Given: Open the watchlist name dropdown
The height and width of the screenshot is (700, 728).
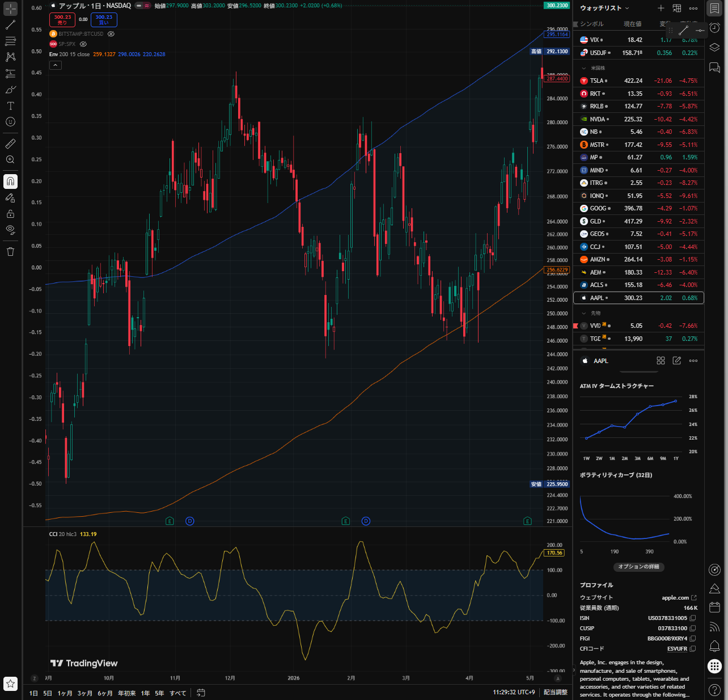Looking at the screenshot, I should (x=604, y=8).
